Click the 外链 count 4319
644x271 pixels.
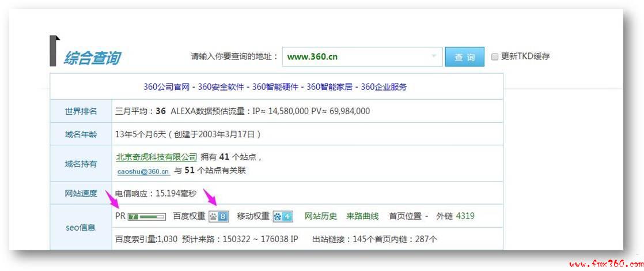pos(465,216)
